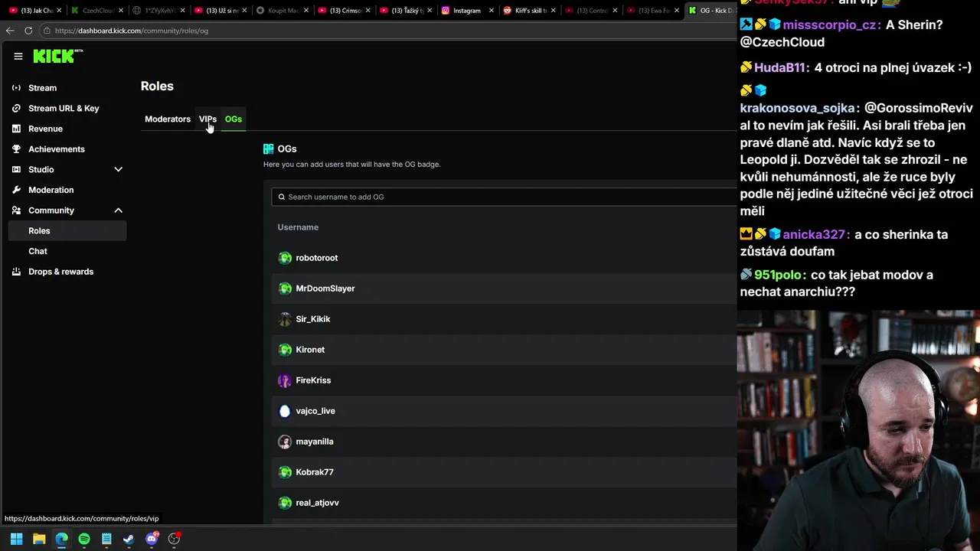Screen dimensions: 980x551
Task: Open Stream in the sidebar
Action: coord(42,88)
